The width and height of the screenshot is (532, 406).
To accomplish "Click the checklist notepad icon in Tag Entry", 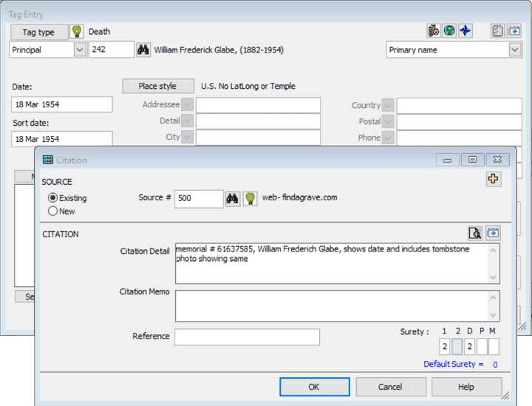I will click(498, 31).
